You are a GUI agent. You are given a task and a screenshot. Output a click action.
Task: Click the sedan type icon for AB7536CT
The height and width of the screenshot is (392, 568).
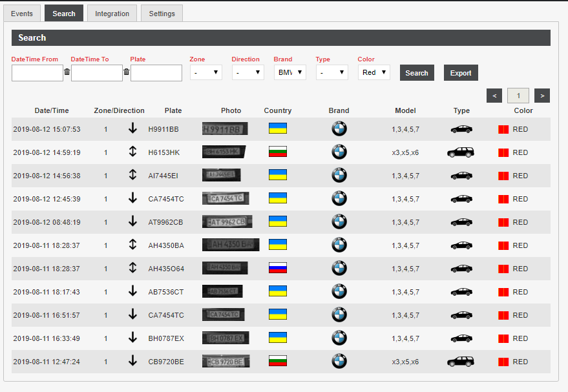461,292
